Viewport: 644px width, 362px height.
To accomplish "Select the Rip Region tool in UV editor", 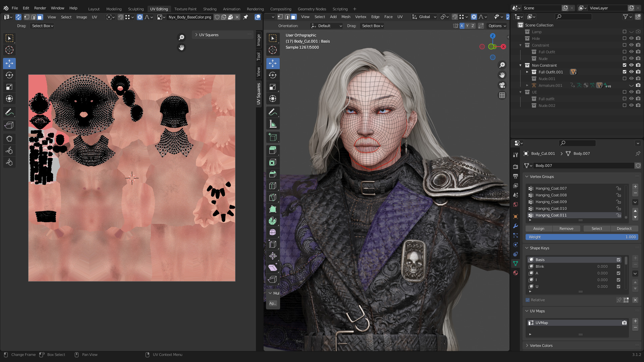I will pyautogui.click(x=9, y=125).
